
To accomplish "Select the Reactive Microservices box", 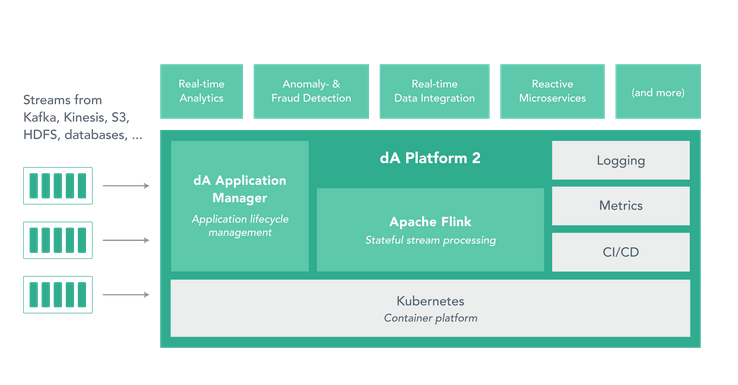I will (552, 91).
